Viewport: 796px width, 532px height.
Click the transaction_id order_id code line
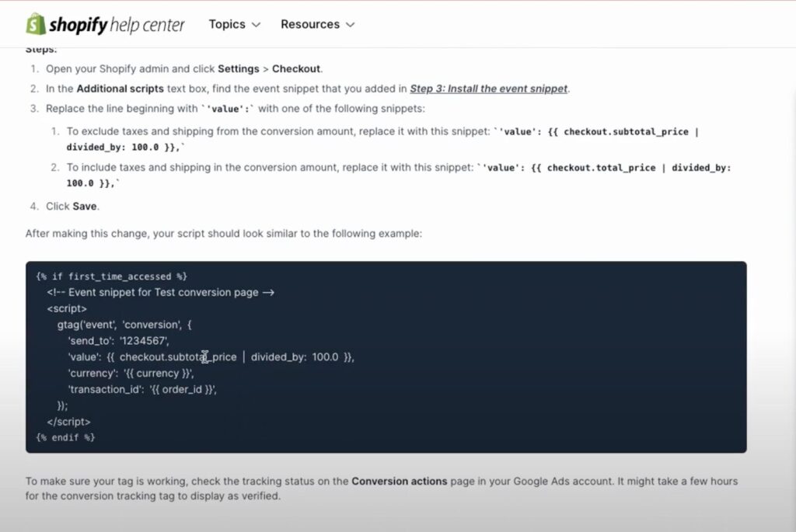tap(142, 390)
